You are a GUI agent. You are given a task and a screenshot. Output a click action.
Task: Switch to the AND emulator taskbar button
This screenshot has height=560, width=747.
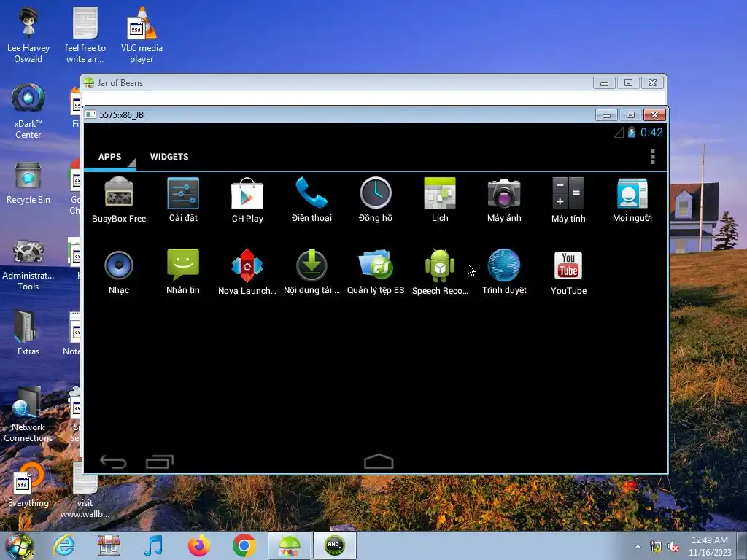click(x=334, y=545)
